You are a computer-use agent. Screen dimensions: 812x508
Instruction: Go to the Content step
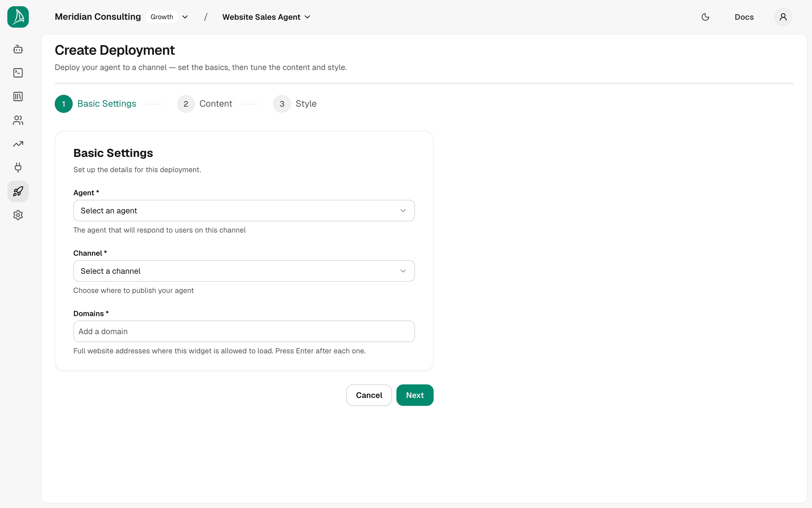pos(205,104)
